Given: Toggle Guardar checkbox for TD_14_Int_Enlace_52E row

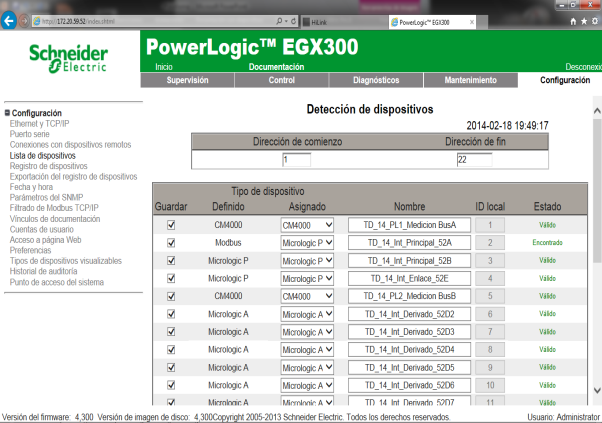Looking at the screenshot, I should point(170,278).
